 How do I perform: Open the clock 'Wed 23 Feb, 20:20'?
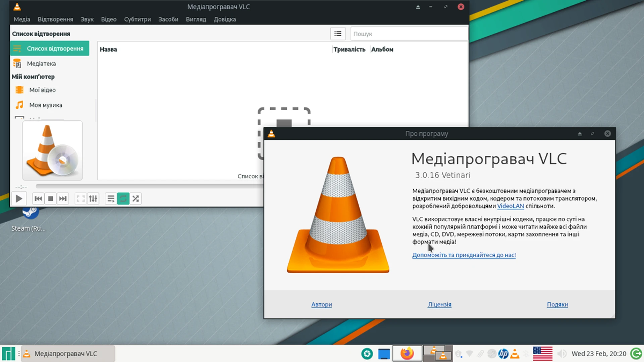tap(599, 354)
